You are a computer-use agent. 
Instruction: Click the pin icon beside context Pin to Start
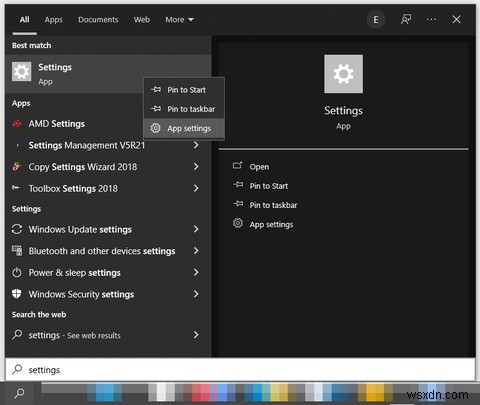(x=156, y=89)
